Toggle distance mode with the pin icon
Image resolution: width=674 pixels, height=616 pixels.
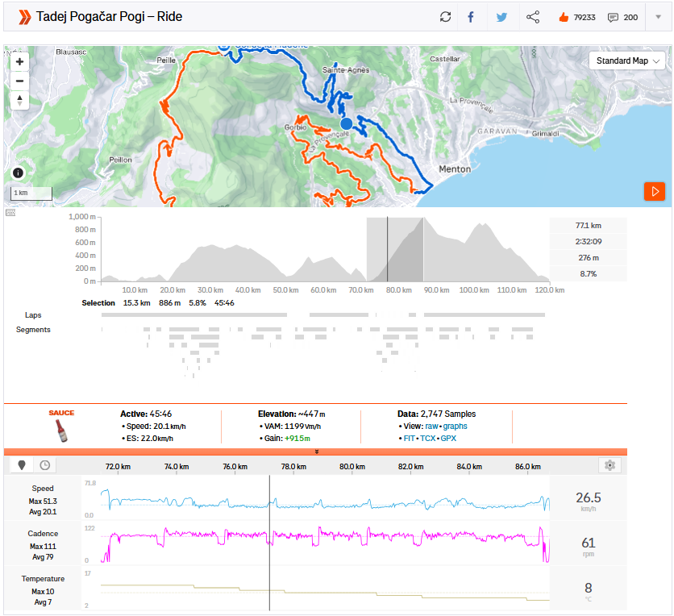22,465
